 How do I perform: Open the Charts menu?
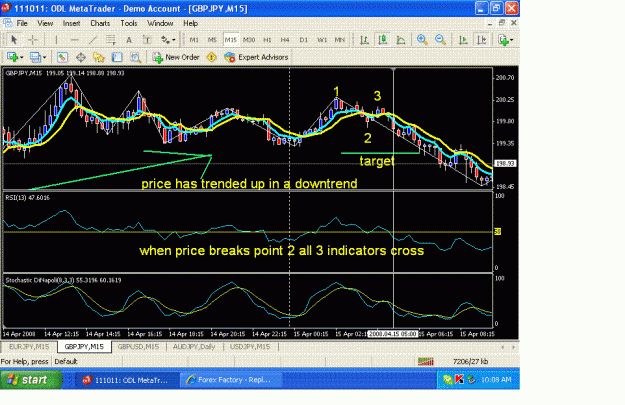click(100, 24)
